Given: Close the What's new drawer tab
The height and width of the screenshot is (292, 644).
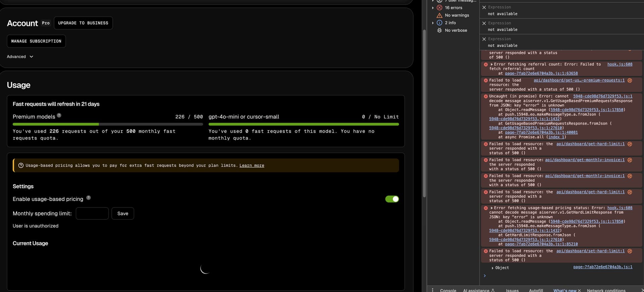Looking at the screenshot, I should click(x=579, y=290).
